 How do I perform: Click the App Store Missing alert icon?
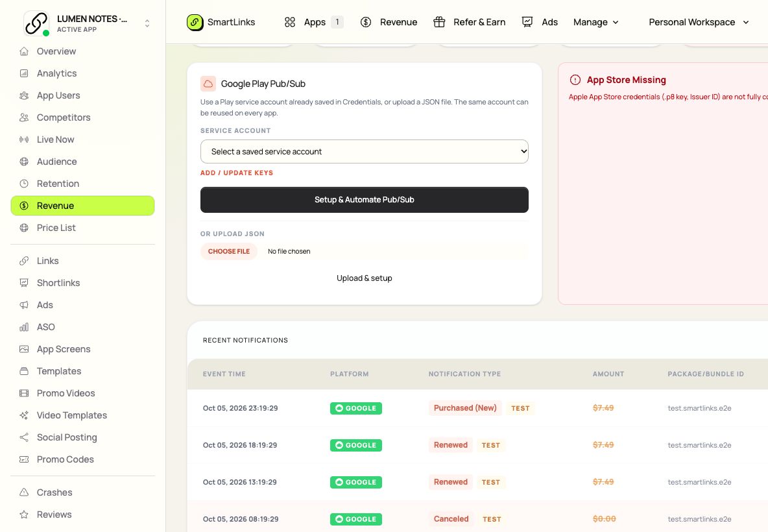tap(575, 80)
